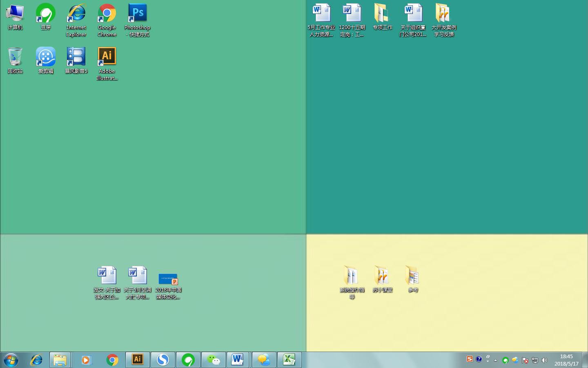Open the Photoshop desktop shortcut
This screenshot has height=368, width=588.
tap(137, 13)
